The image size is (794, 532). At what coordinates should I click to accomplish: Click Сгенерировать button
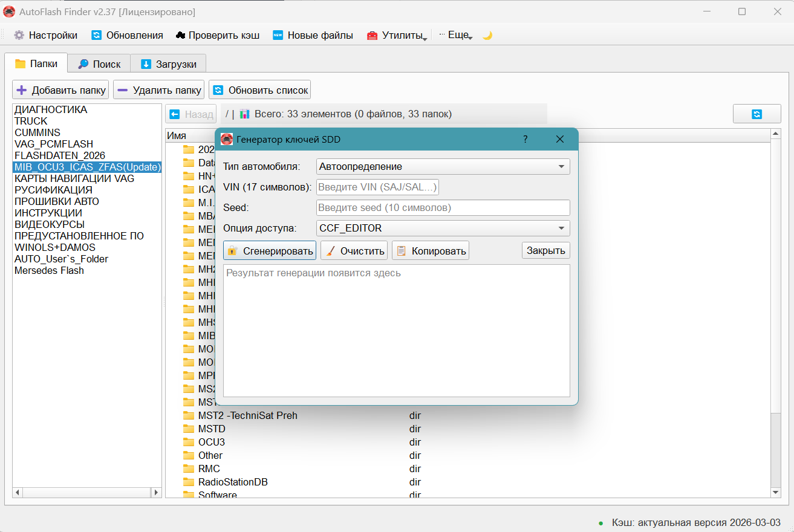[x=270, y=250]
